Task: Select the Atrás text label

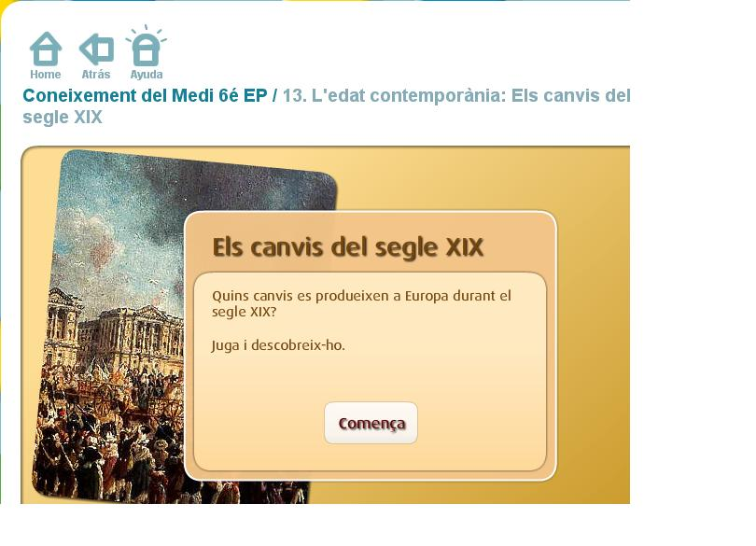Action: pos(96,75)
